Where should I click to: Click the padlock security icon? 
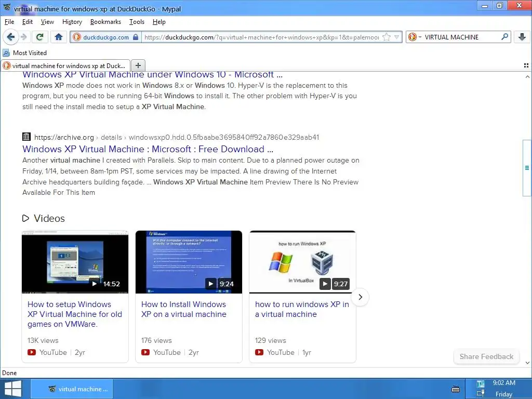136,37
